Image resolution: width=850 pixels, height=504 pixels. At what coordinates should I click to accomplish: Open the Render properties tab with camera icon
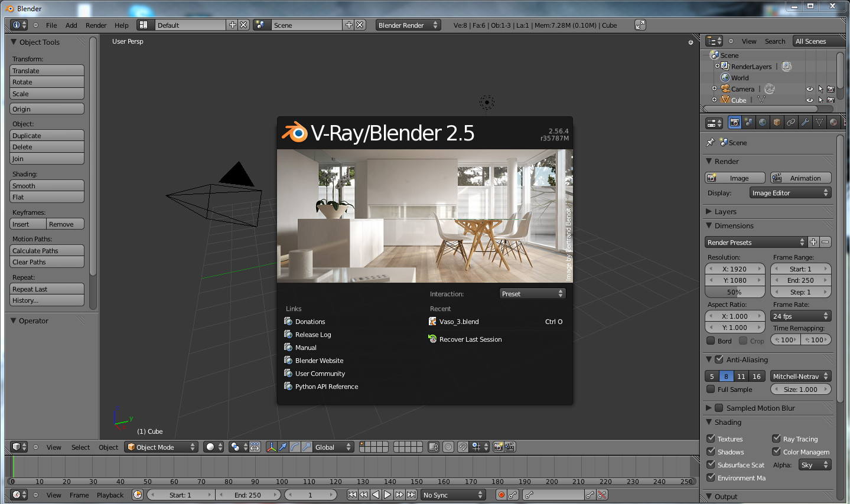click(735, 122)
